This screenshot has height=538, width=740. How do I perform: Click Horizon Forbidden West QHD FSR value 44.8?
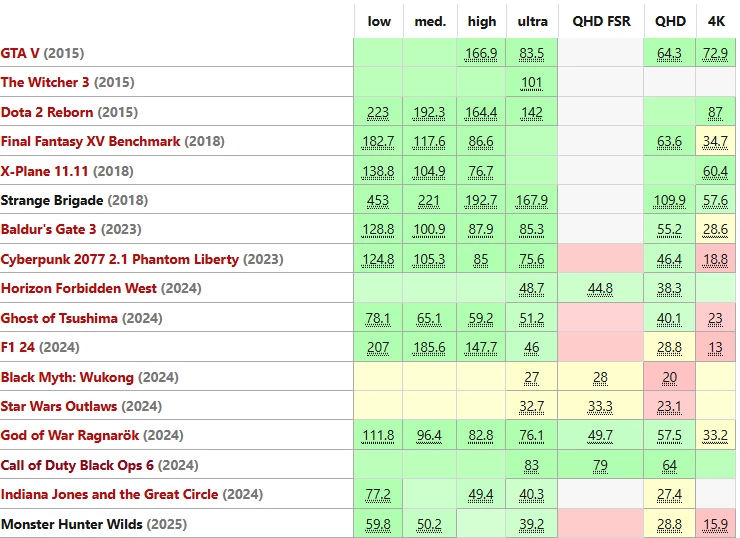coord(600,288)
